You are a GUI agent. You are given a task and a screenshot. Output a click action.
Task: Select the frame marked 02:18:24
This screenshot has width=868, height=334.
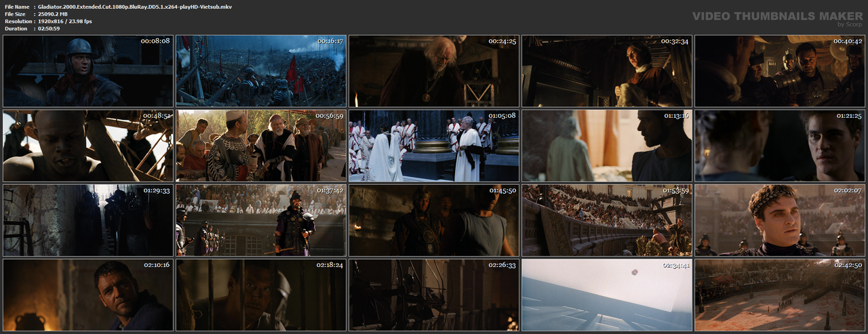(x=261, y=295)
